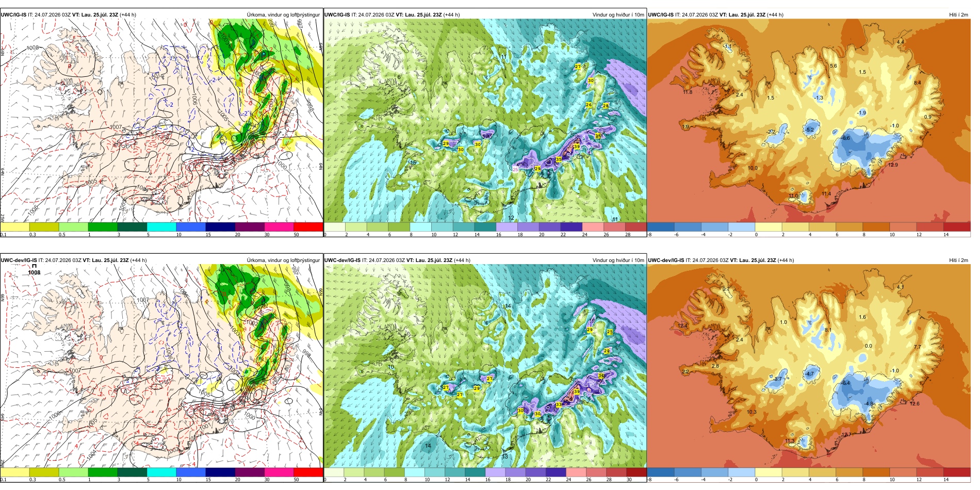Click the navy swatch in bottom precipitation legend

pos(220,472)
